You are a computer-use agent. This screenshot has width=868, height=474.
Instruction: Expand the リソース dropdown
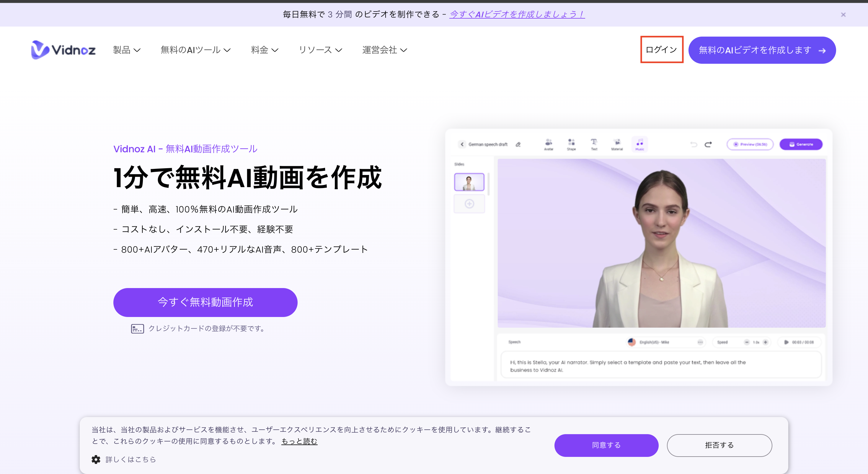320,50
